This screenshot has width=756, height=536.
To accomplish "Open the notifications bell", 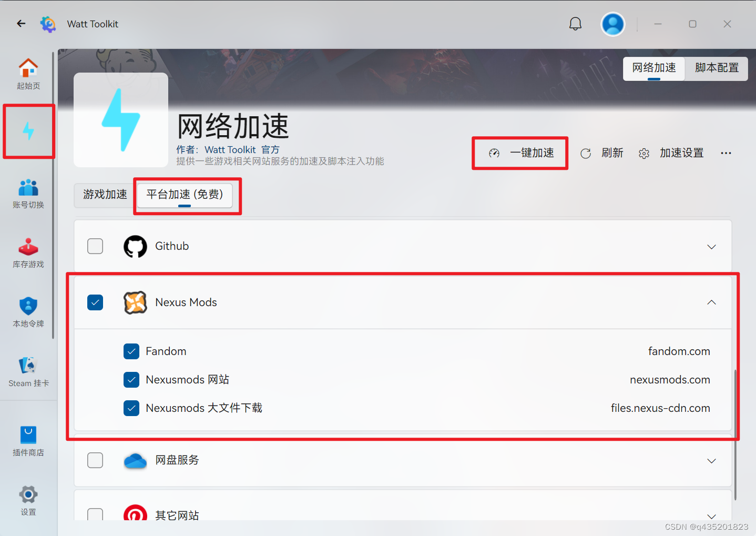I will [576, 24].
